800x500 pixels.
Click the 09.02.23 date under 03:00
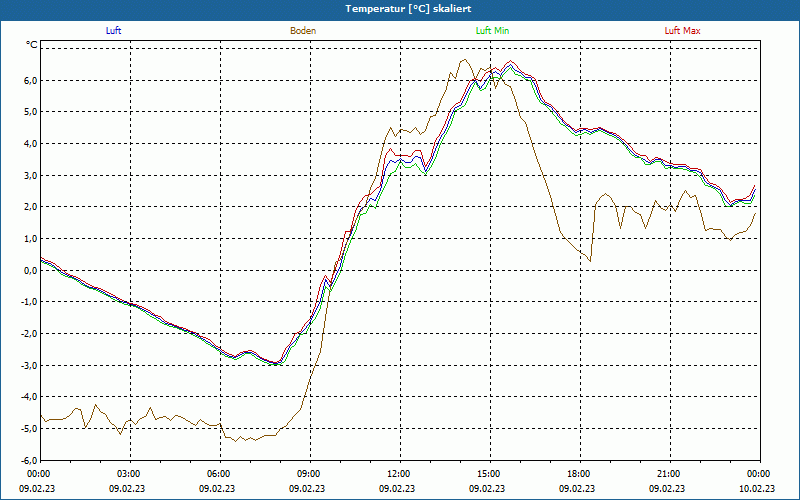(127, 488)
